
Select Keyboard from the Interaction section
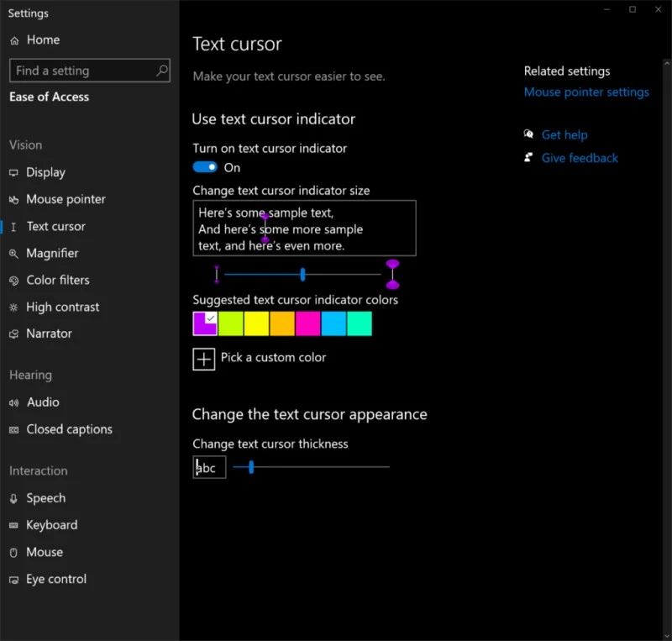click(x=53, y=525)
